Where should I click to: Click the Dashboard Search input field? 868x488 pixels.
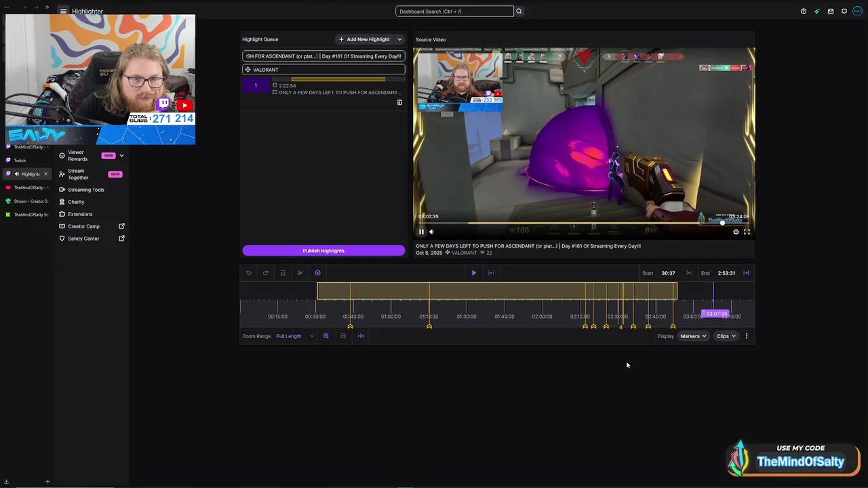pos(454,11)
